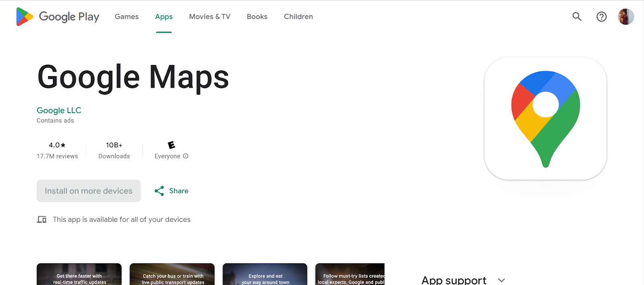Click the 17.7M reviews text
The height and width of the screenshot is (285, 644).
click(x=57, y=156)
